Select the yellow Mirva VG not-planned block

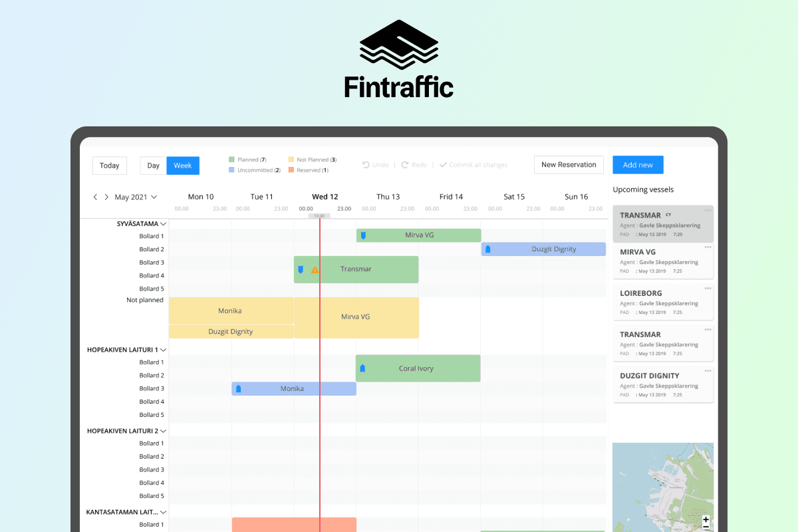click(x=356, y=317)
